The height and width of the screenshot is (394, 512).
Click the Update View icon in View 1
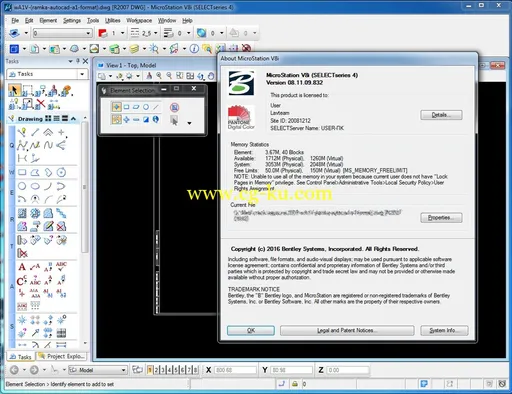(x=149, y=76)
